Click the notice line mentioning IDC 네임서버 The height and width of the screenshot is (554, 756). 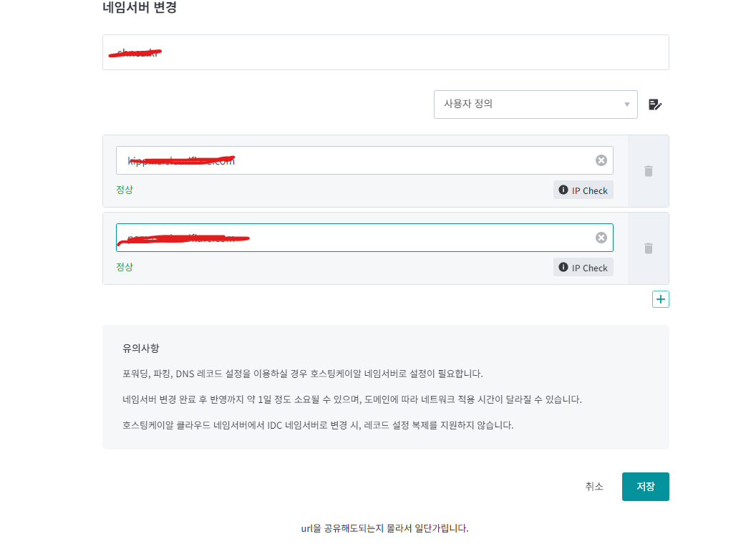(318, 424)
